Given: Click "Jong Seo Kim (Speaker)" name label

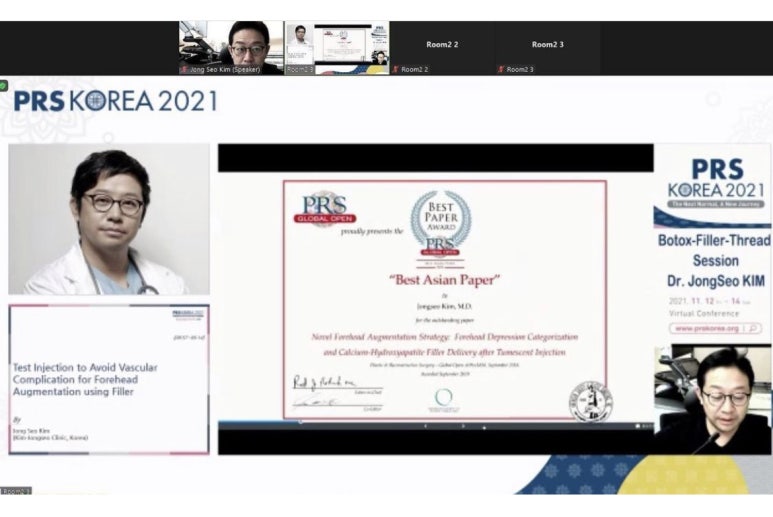Looking at the screenshot, I should 225,69.
